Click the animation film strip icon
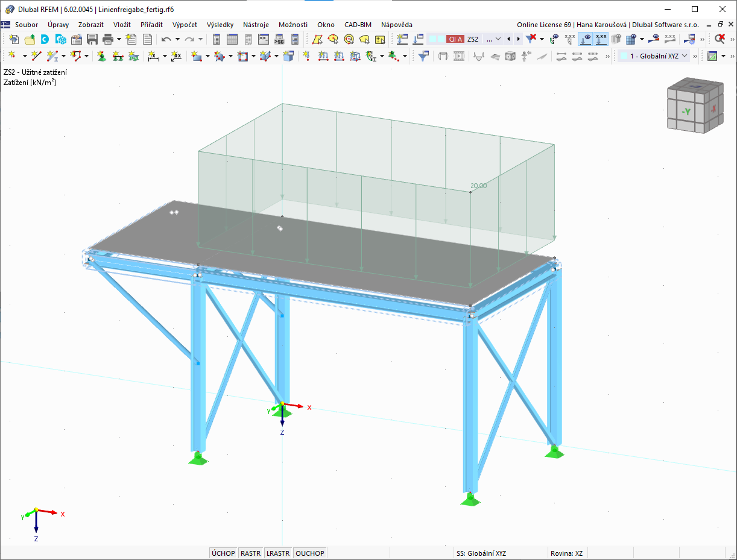 click(x=459, y=56)
